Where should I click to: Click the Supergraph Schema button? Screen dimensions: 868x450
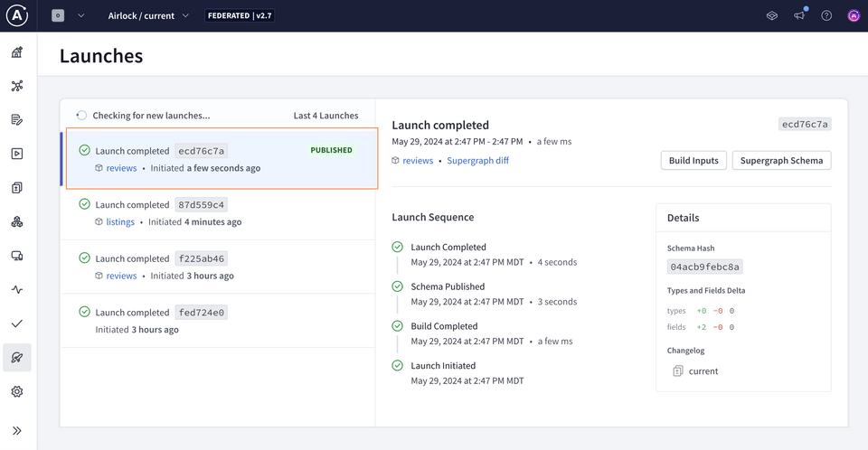(x=781, y=161)
